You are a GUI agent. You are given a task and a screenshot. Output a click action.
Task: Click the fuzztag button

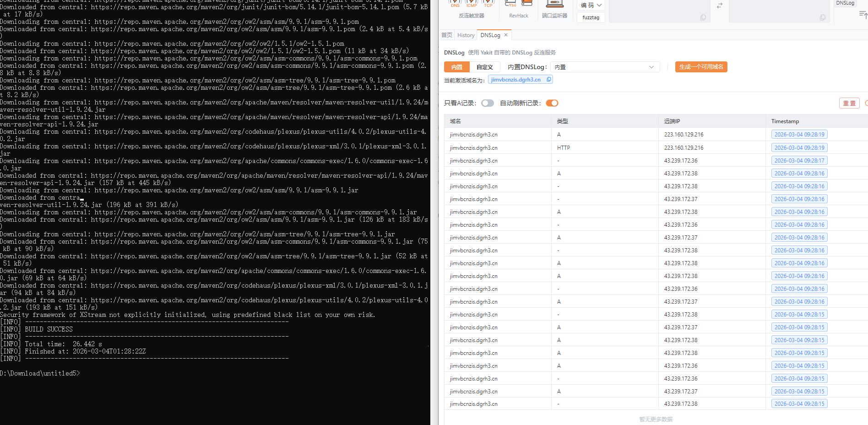[591, 17]
